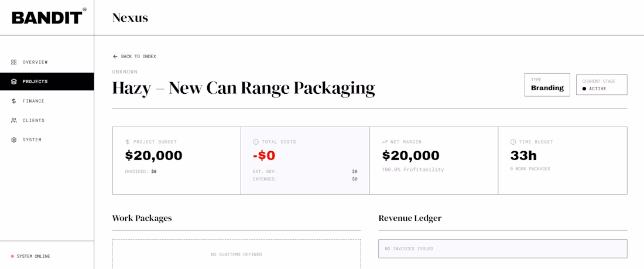This screenshot has height=269, width=644.
Task: Click the Overview grid icon
Action: [14, 62]
